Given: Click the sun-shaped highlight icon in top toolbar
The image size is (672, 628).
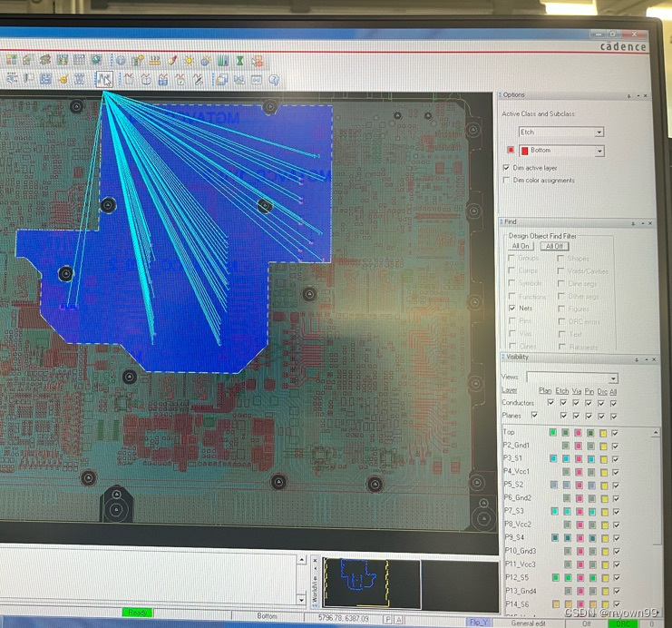Looking at the screenshot, I should pos(189,61).
